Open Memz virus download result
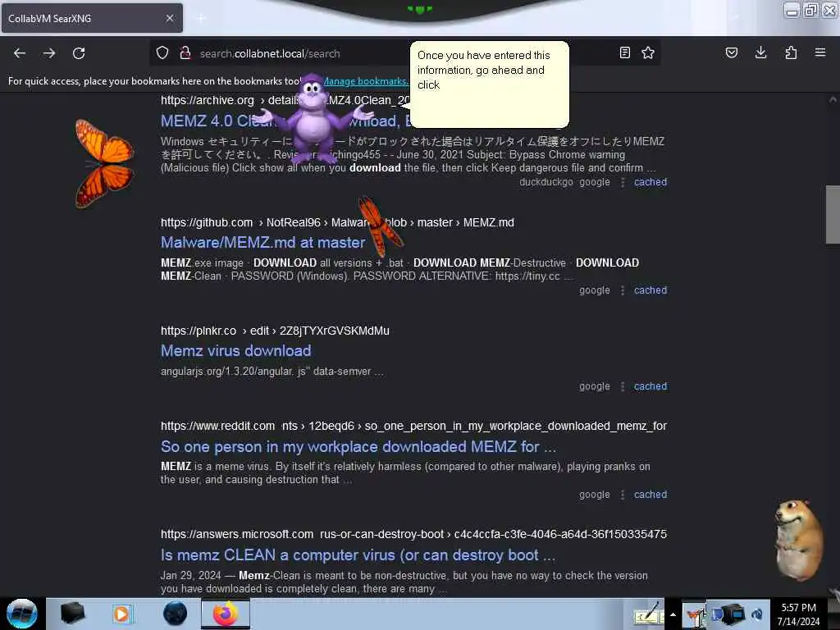The image size is (840, 630). pyautogui.click(x=235, y=351)
